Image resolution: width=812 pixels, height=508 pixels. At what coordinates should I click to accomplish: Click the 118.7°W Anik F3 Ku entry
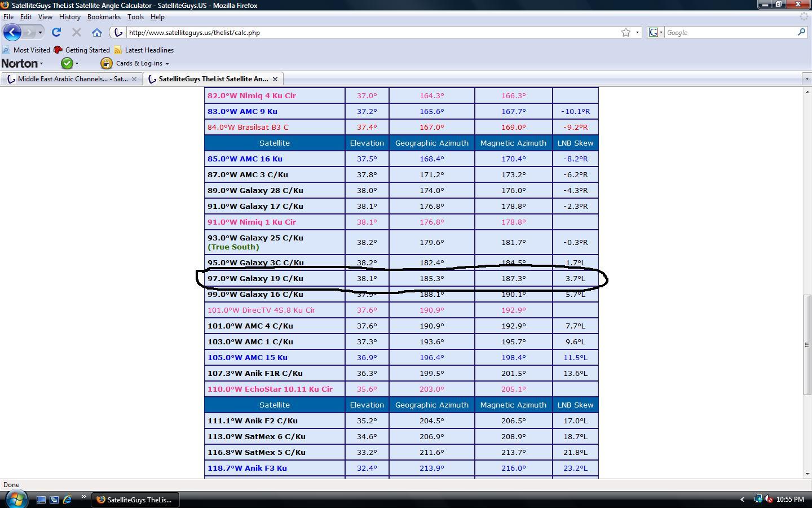tap(247, 468)
